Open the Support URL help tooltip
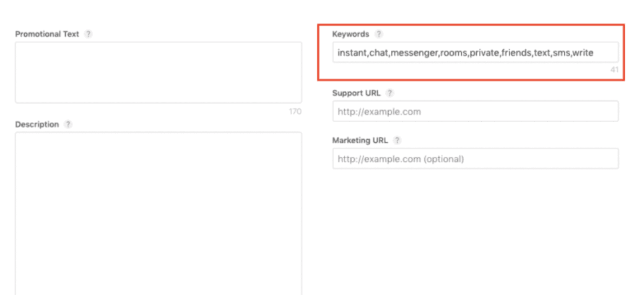 tap(390, 93)
